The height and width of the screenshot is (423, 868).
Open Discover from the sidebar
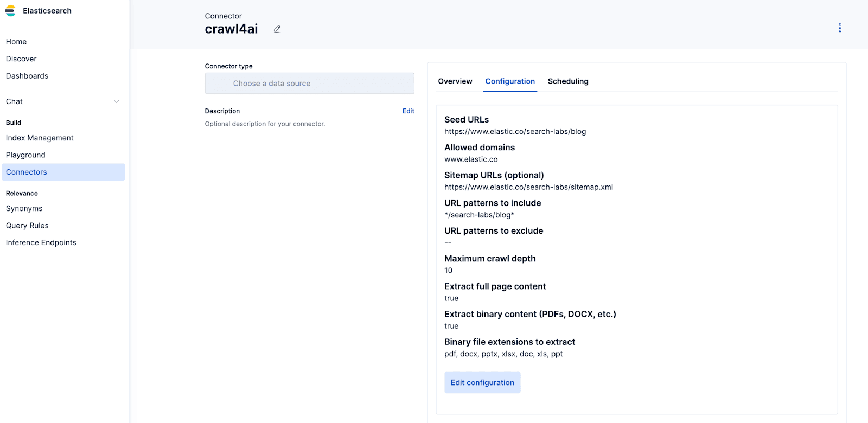(x=21, y=59)
